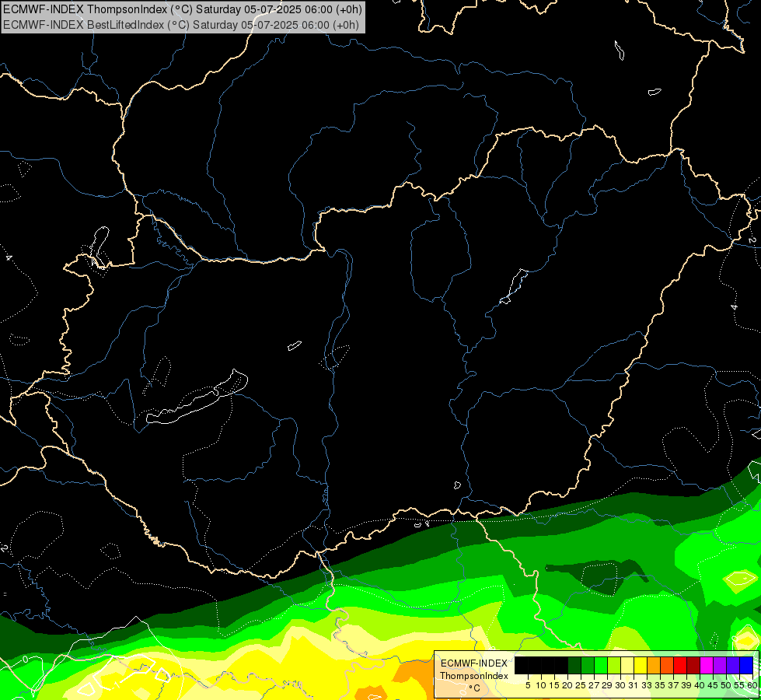Click the legend scale value 30

click(x=620, y=685)
